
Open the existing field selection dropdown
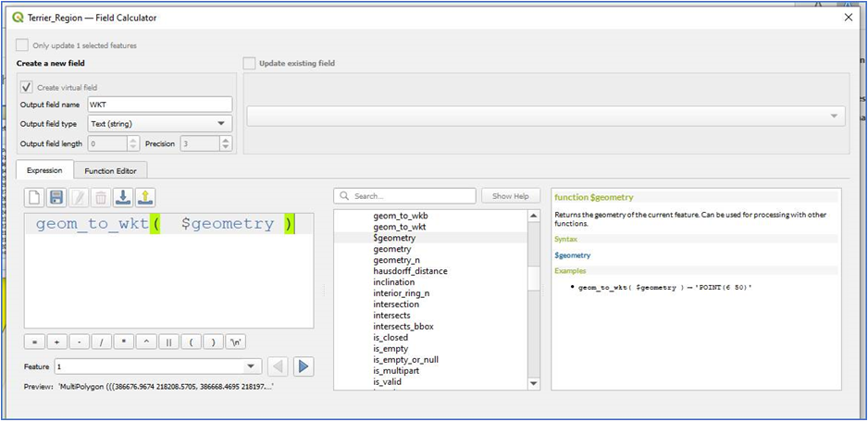pos(546,117)
